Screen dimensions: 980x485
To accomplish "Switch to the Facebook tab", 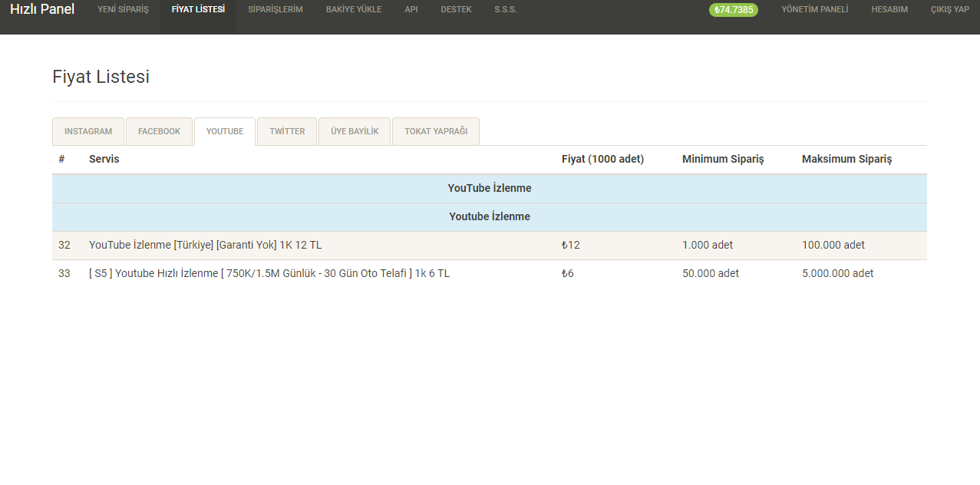I will (x=159, y=131).
